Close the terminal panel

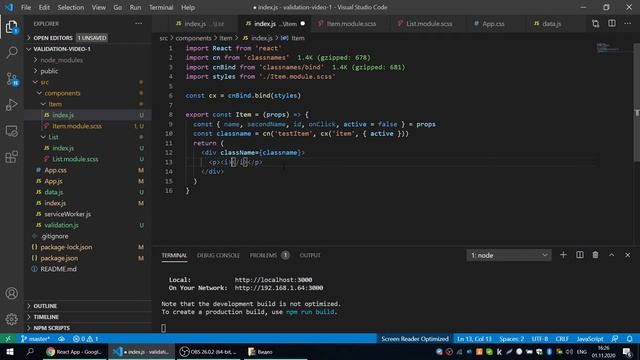pos(628,255)
